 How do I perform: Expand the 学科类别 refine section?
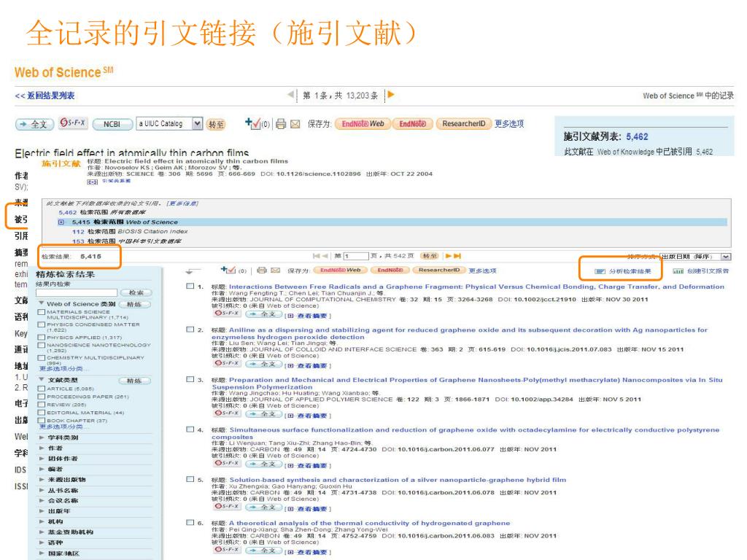[x=42, y=437]
